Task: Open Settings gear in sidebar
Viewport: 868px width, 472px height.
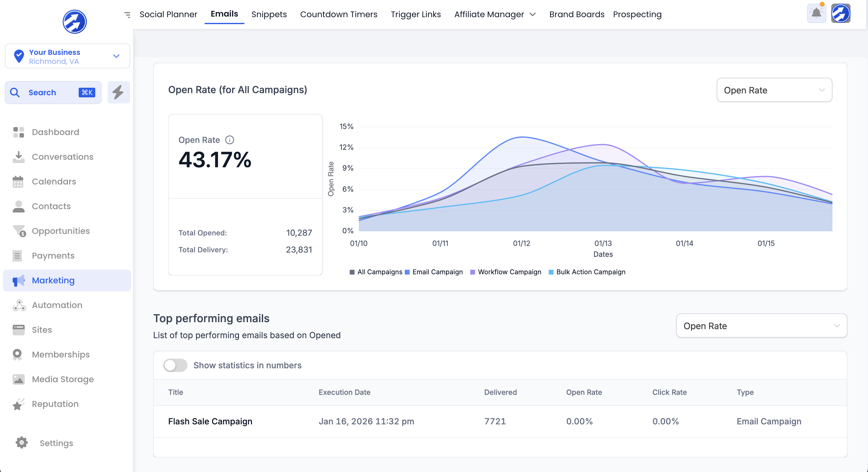Action: click(x=22, y=443)
